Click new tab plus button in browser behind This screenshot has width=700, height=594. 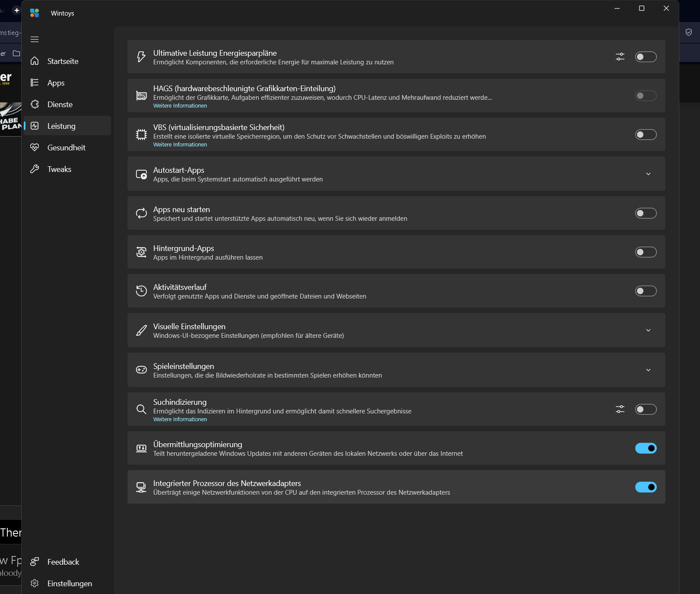(x=16, y=10)
